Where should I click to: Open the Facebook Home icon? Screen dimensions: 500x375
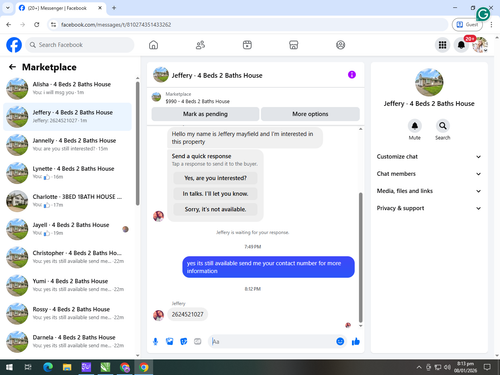[153, 45]
